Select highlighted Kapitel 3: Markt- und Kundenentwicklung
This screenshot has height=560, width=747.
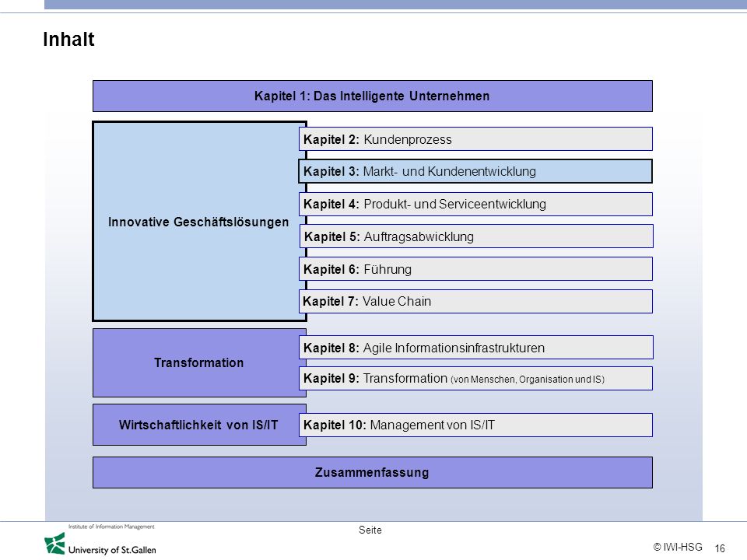475,171
